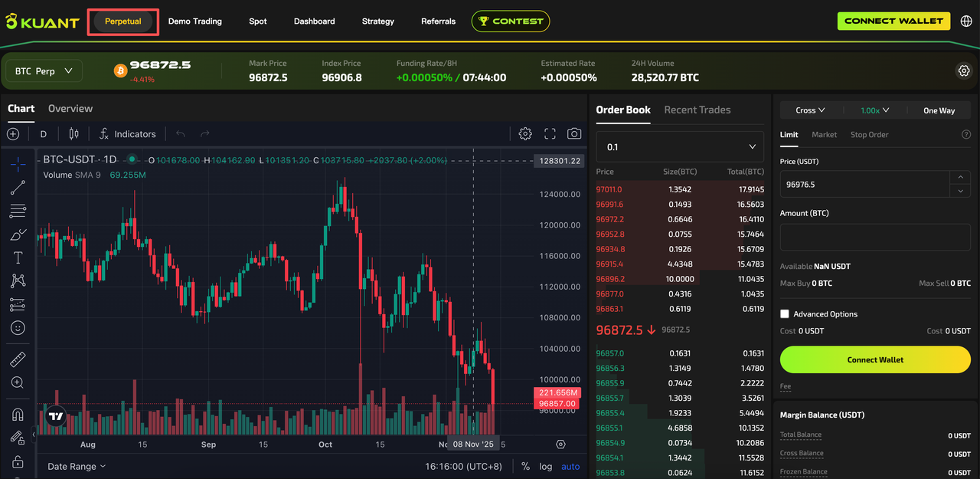Open the forecasting and measurement tool

coord(18,305)
